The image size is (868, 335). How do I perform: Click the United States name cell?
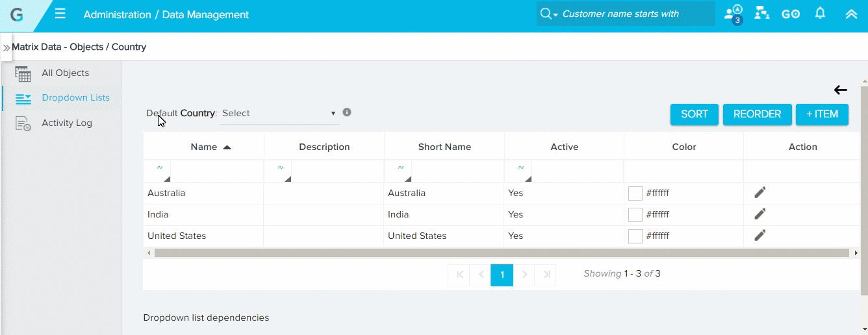coord(203,236)
